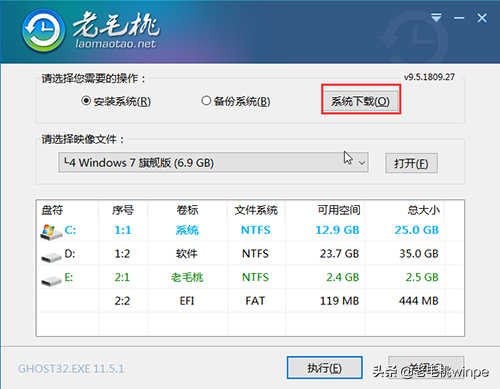Click the 1:2 partition number cell
The image size is (500, 389).
point(122,254)
